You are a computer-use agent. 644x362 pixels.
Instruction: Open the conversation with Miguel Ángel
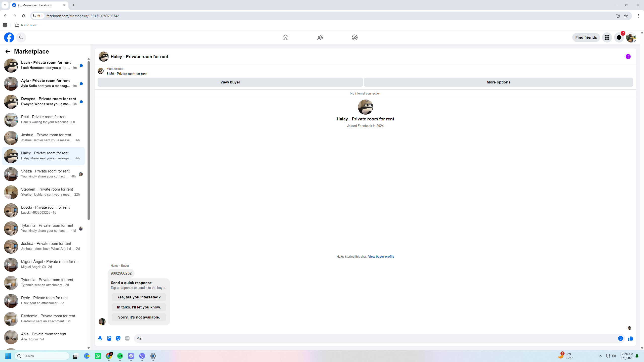pos(44,265)
